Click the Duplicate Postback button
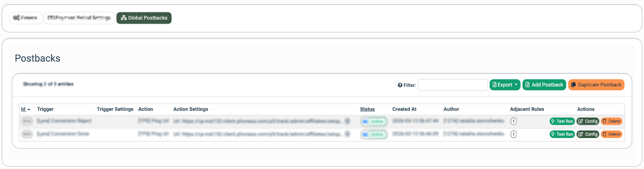 pos(596,85)
